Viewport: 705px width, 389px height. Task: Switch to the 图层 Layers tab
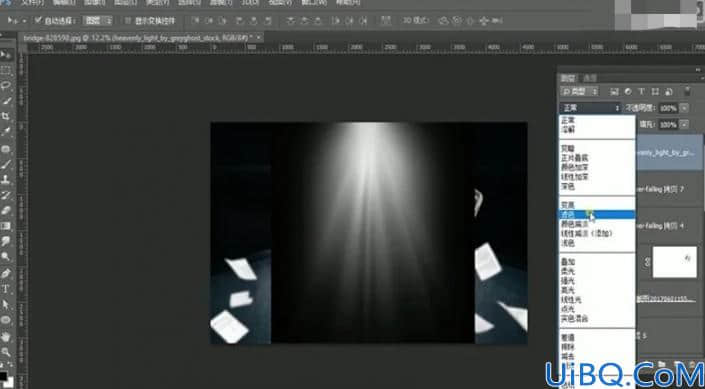567,78
